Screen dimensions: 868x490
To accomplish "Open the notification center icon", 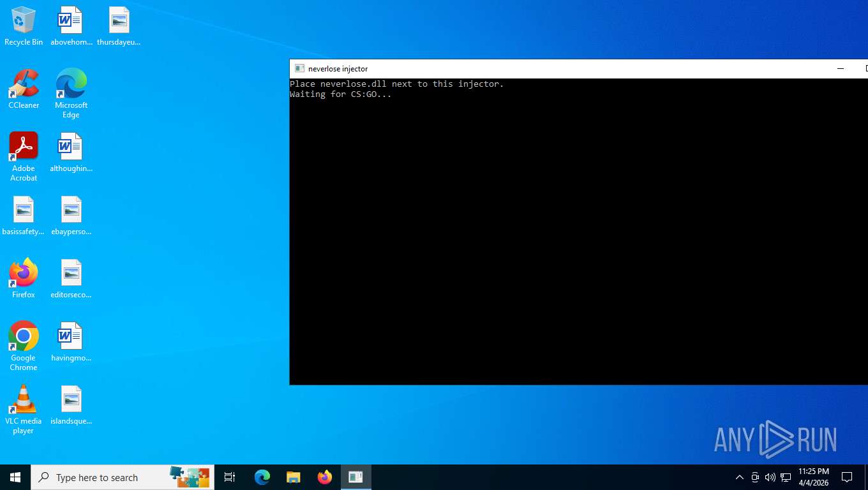I will (847, 477).
